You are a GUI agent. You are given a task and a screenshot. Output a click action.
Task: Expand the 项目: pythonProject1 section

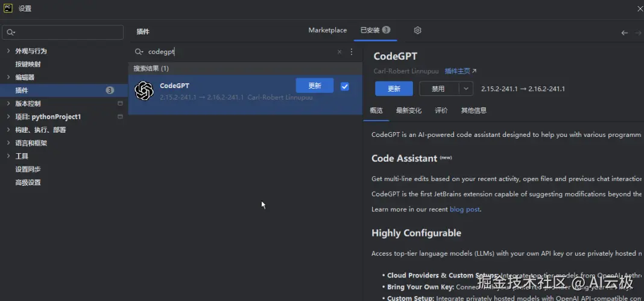click(x=8, y=116)
